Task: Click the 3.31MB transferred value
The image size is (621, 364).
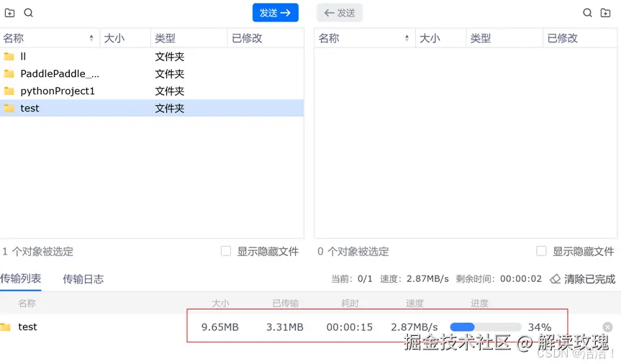Action: coord(285,327)
